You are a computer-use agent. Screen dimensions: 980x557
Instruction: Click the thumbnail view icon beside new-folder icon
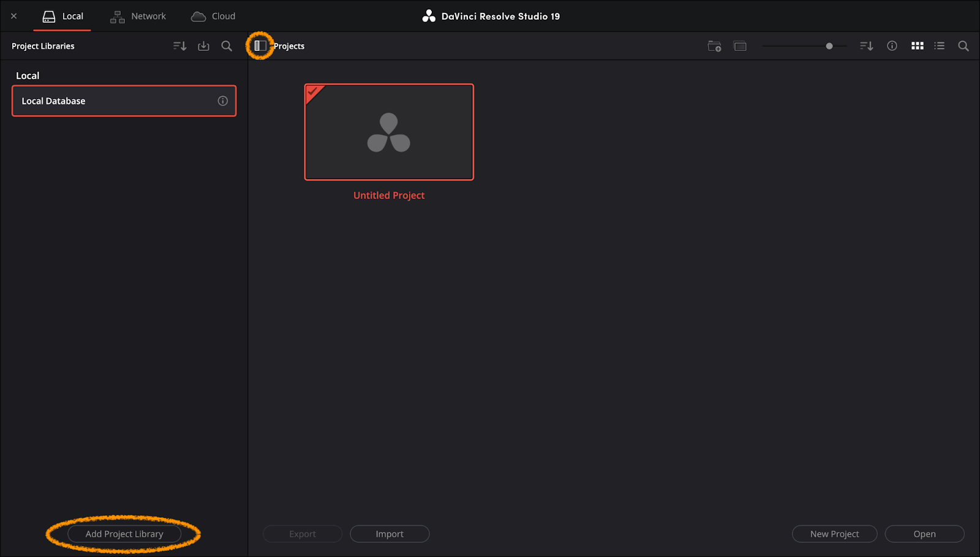pyautogui.click(x=740, y=46)
